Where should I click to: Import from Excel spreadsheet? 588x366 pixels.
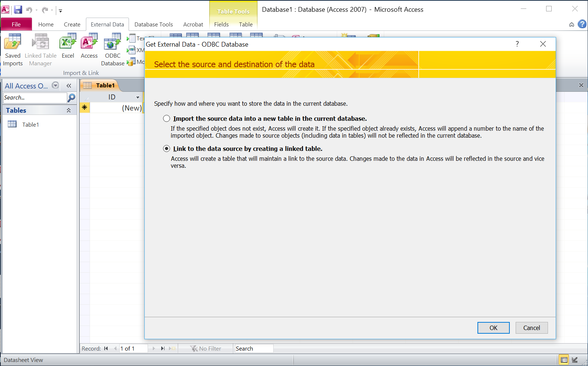68,46
